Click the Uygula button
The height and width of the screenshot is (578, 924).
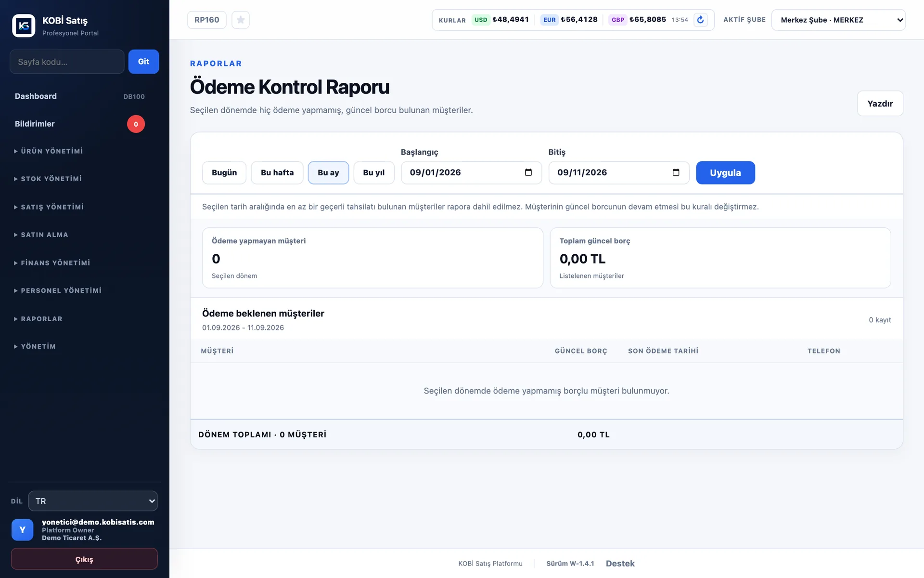pos(725,172)
